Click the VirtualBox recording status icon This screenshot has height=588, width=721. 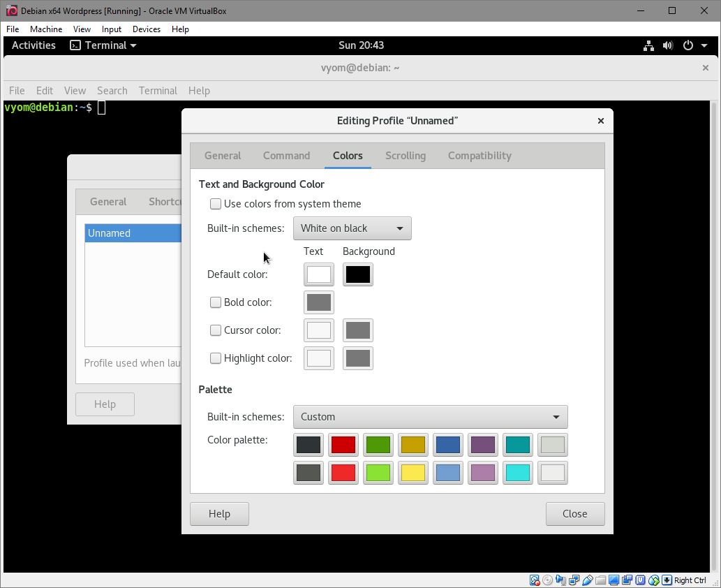click(x=627, y=580)
